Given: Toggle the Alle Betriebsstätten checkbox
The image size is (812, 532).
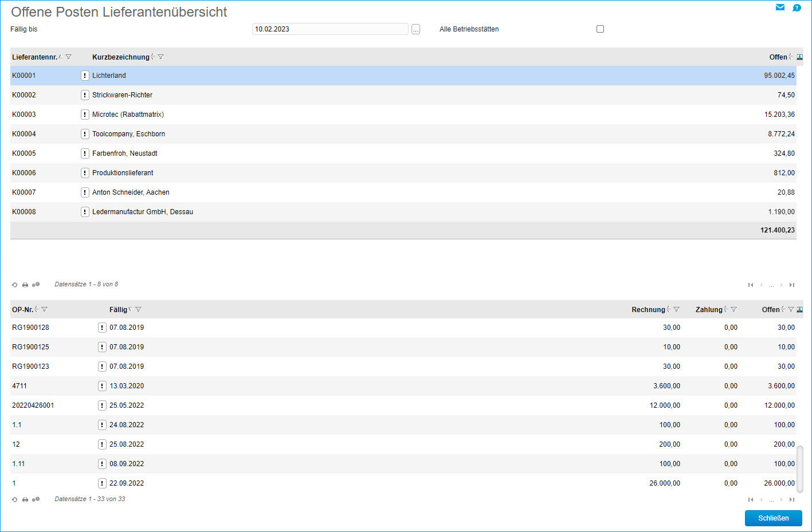Looking at the screenshot, I should click(600, 29).
